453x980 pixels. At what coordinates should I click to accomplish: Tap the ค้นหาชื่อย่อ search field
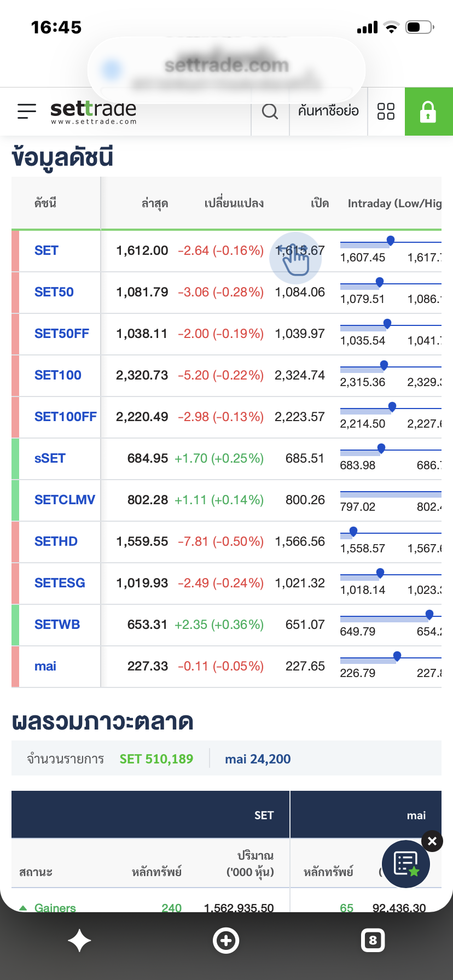click(x=328, y=111)
